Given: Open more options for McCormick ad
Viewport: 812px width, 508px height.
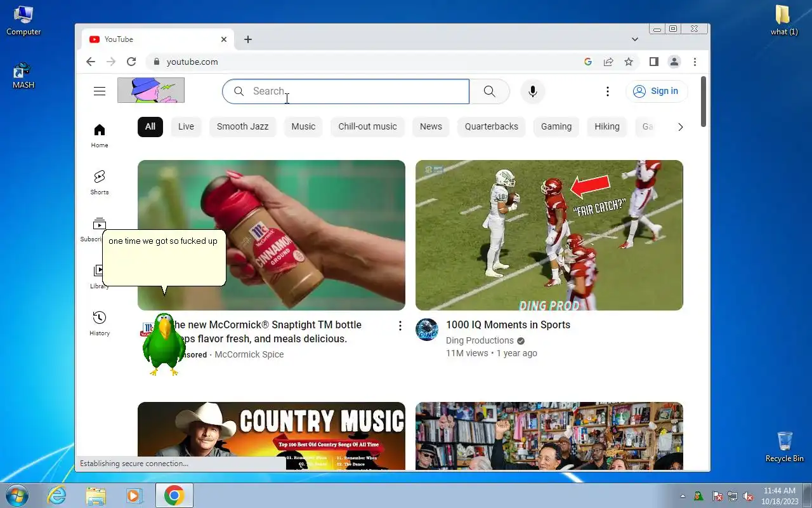Looking at the screenshot, I should (x=400, y=326).
